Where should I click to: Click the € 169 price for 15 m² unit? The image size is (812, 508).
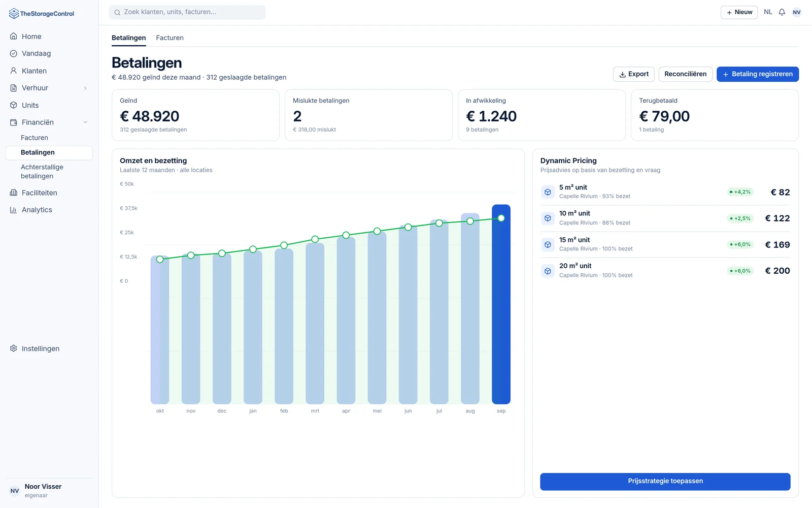pyautogui.click(x=777, y=244)
